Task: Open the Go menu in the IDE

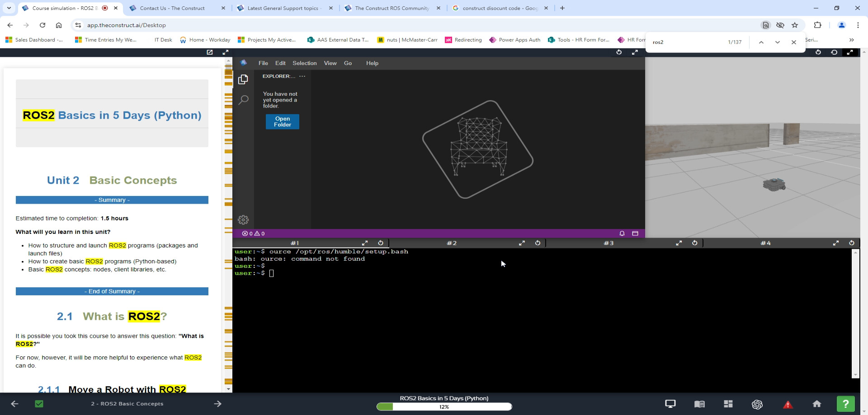Action: (x=348, y=63)
